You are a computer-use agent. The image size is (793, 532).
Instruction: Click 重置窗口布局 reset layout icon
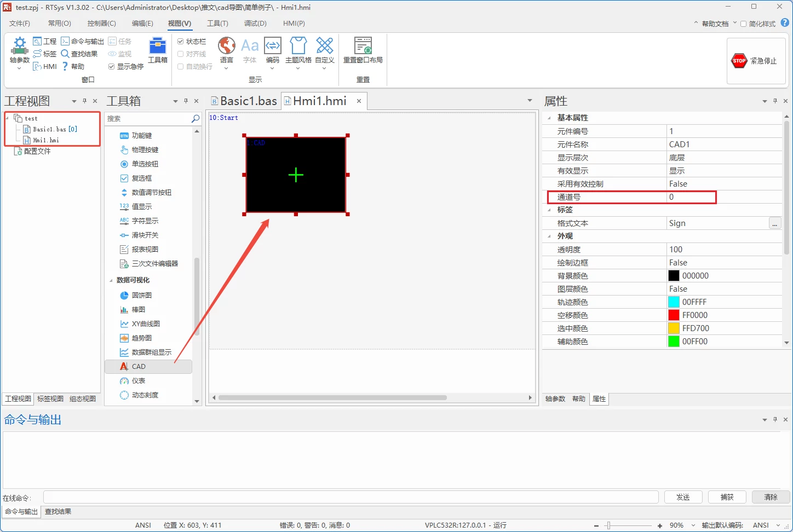coord(363,50)
